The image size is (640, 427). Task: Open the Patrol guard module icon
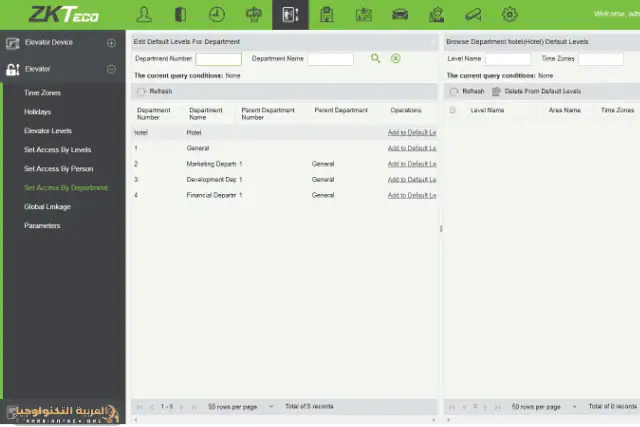(436, 15)
